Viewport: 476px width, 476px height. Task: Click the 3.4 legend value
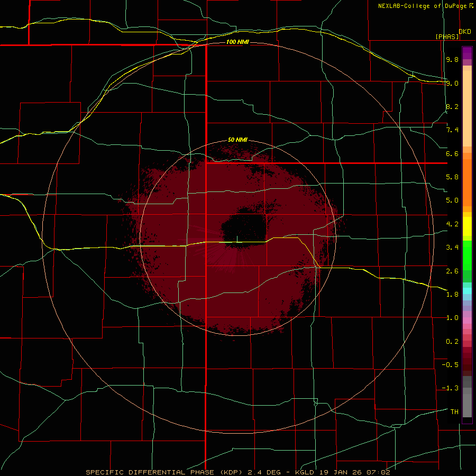pyautogui.click(x=452, y=248)
